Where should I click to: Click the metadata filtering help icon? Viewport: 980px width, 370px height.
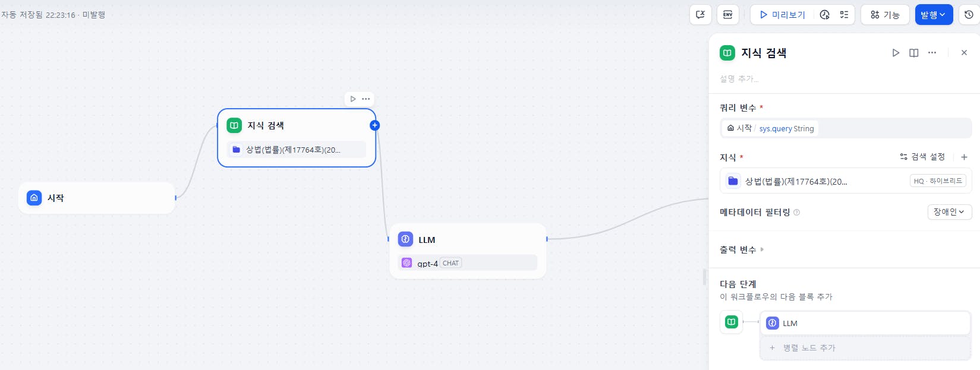pyautogui.click(x=796, y=213)
